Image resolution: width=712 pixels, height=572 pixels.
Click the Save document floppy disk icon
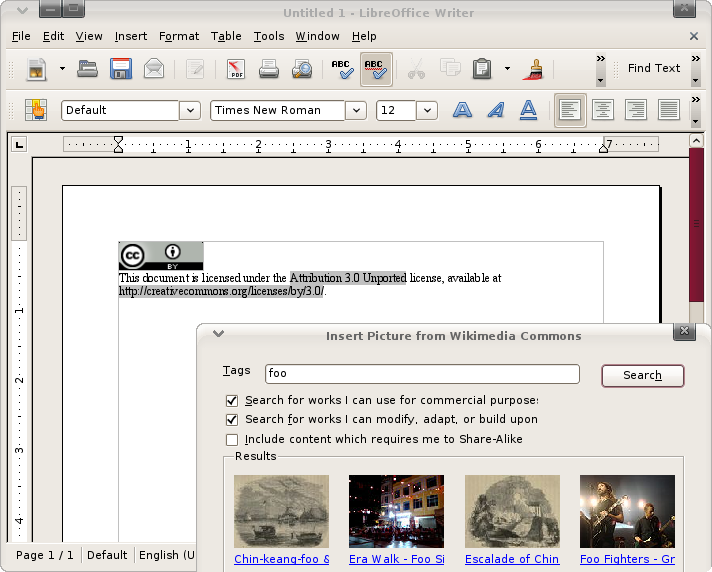point(121,69)
